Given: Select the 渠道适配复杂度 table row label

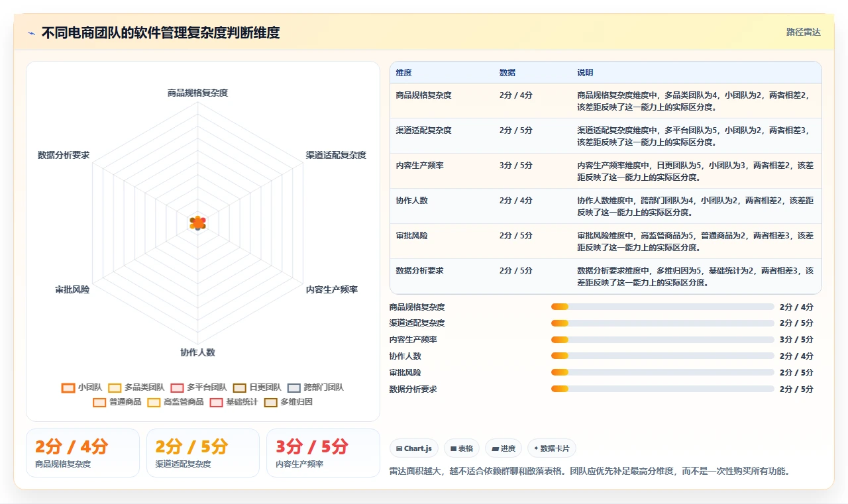Looking at the screenshot, I should coord(423,130).
